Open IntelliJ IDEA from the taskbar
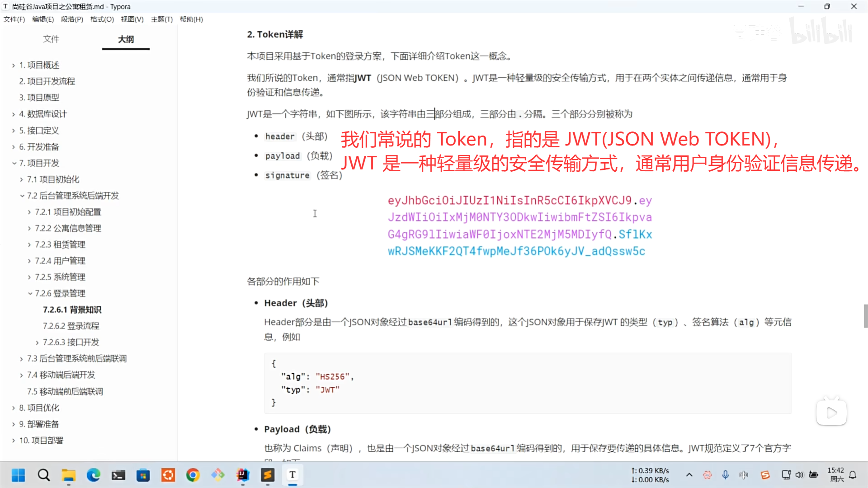 243,475
